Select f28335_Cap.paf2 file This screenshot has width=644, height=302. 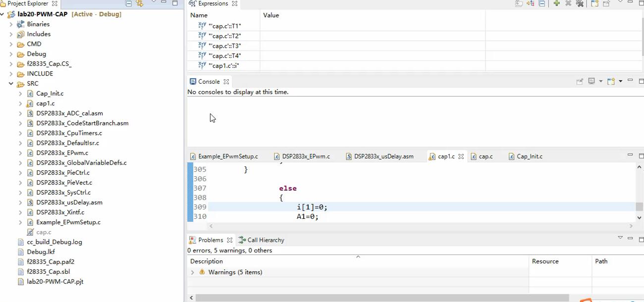click(51, 262)
